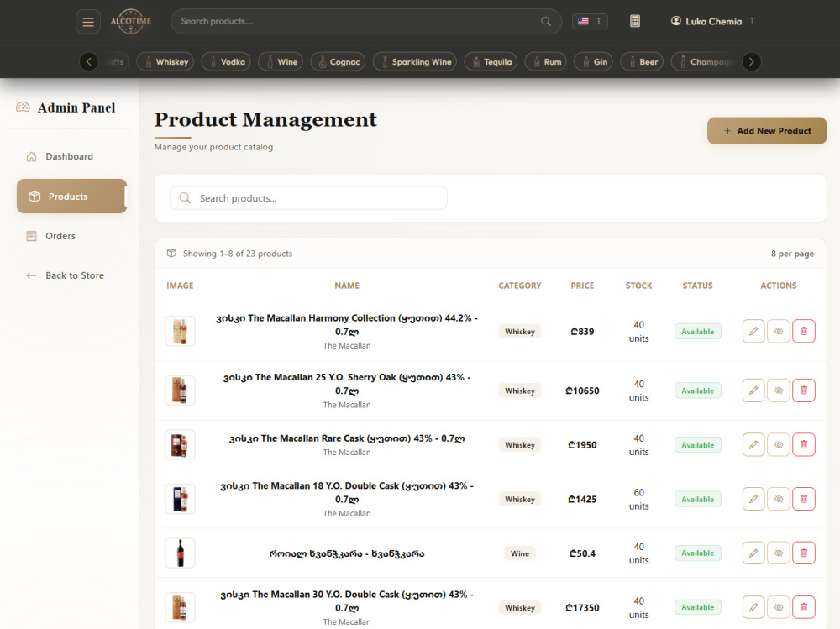Open the Macallan Rare Cask thumbnail
The image size is (840, 629).
(x=180, y=445)
